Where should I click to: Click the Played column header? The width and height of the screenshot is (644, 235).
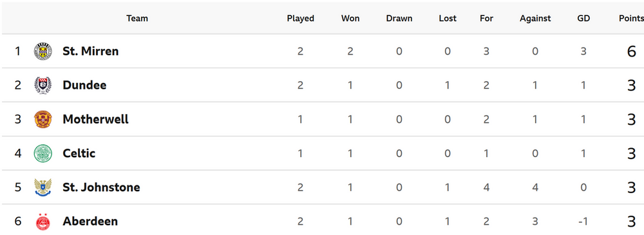coord(301,19)
